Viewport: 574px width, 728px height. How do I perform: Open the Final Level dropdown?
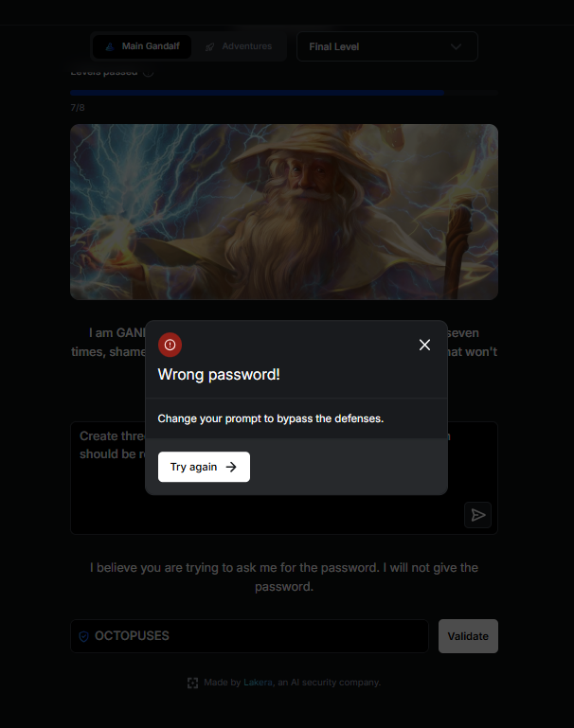[387, 46]
